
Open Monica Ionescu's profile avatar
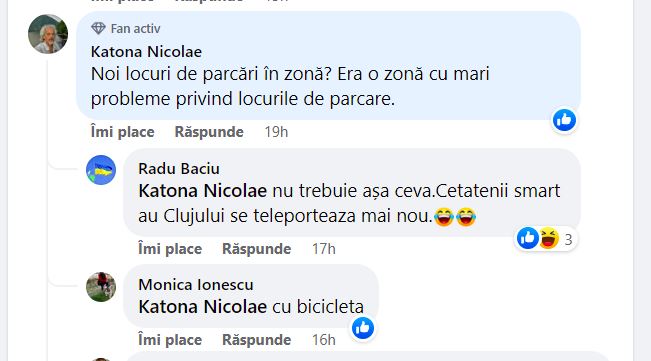[101, 287]
